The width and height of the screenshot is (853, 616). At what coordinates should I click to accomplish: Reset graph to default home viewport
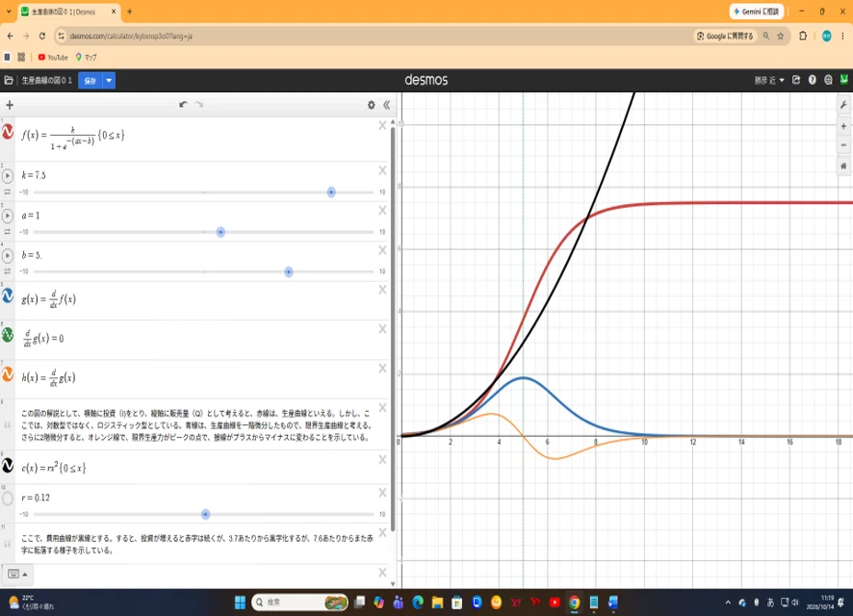[x=843, y=166]
